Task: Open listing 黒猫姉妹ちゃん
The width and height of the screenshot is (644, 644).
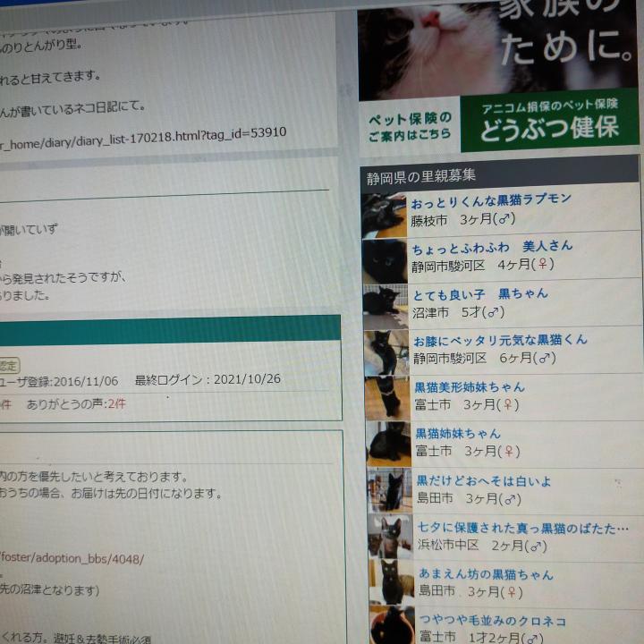Action: (458, 434)
